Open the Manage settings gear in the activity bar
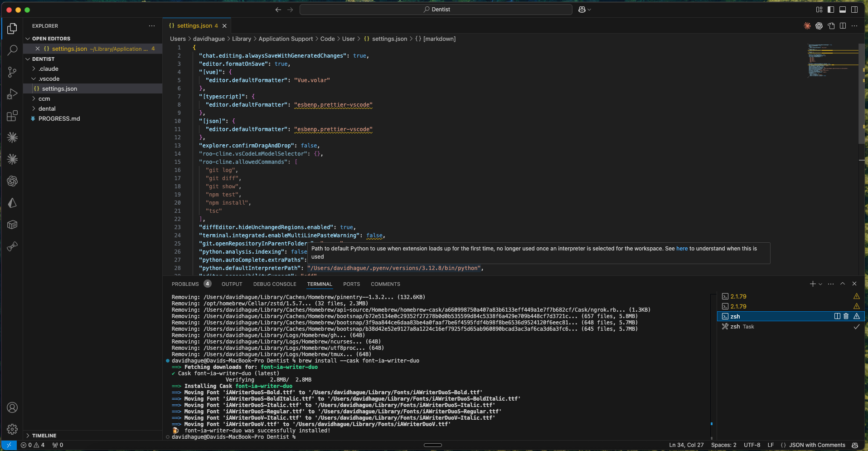Screen dimensions: 868x451 point(12,429)
